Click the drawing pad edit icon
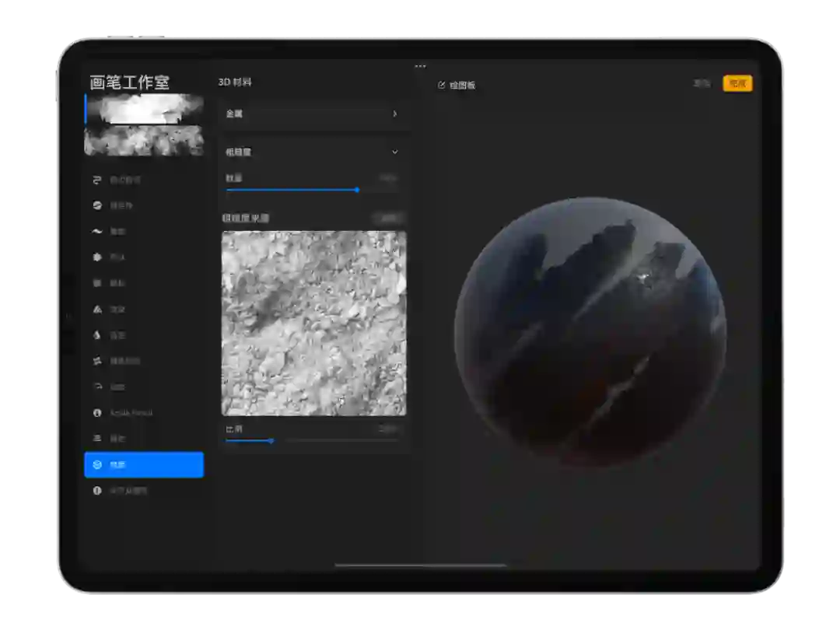This screenshot has width=840, height=630. tap(442, 85)
